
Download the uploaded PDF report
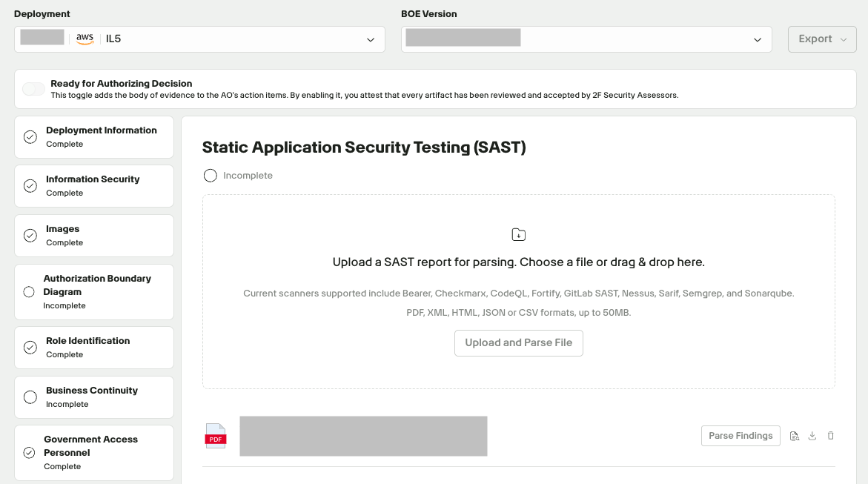pos(812,436)
